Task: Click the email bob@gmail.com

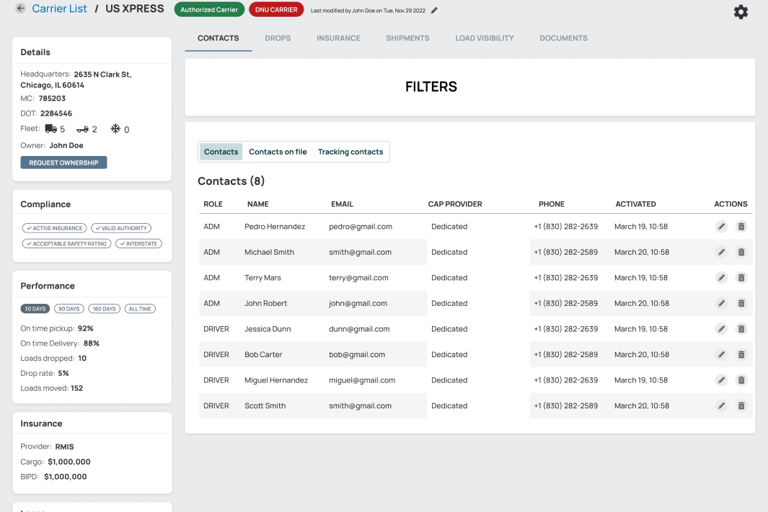Action: tap(357, 354)
